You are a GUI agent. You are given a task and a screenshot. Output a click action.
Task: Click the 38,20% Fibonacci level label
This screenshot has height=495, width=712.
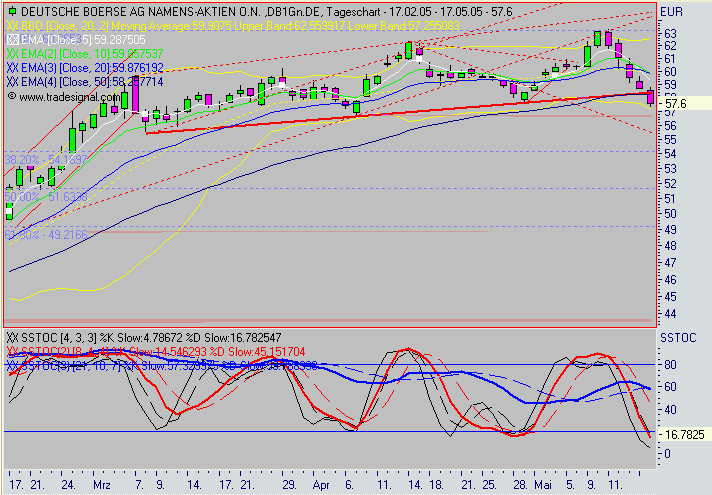pyautogui.click(x=46, y=159)
